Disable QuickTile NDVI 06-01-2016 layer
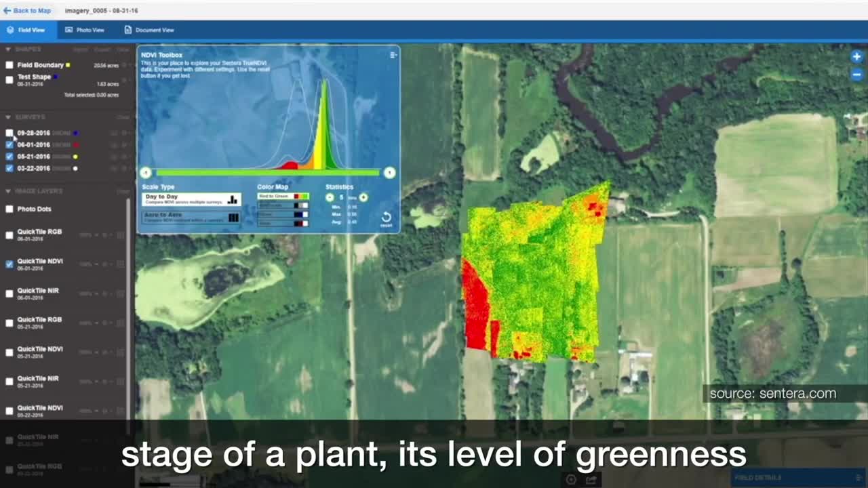 (x=9, y=264)
